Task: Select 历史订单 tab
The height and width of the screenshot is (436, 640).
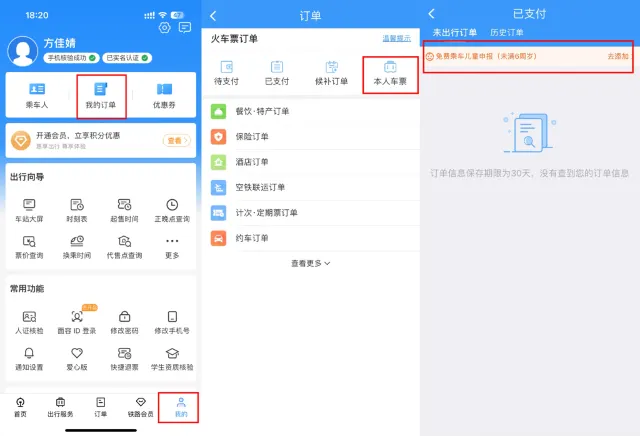Action: tap(507, 32)
